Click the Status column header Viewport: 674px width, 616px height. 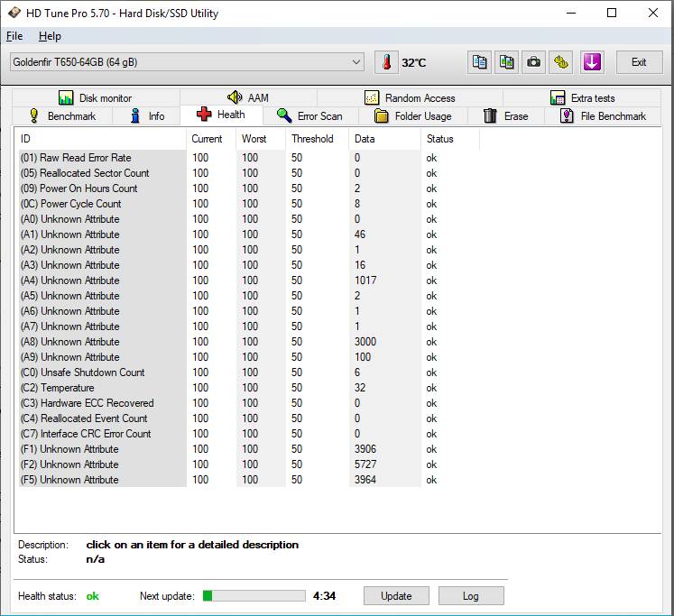coord(450,139)
